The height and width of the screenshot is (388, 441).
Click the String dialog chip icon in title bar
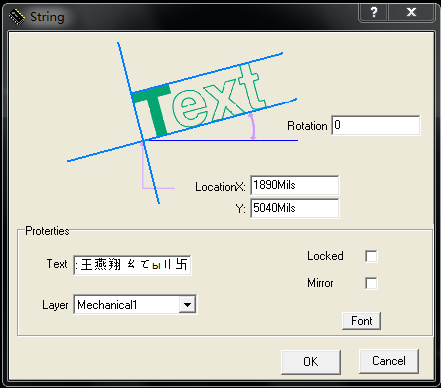click(x=17, y=17)
